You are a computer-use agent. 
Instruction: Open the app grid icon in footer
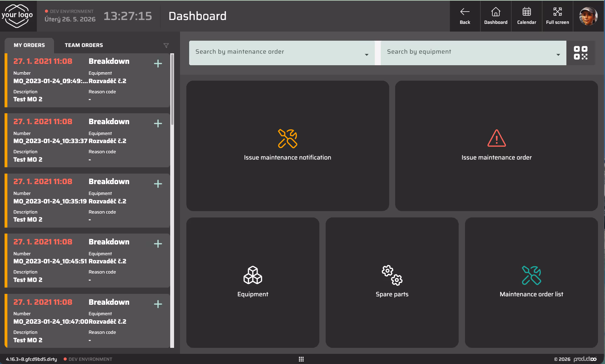click(301, 359)
